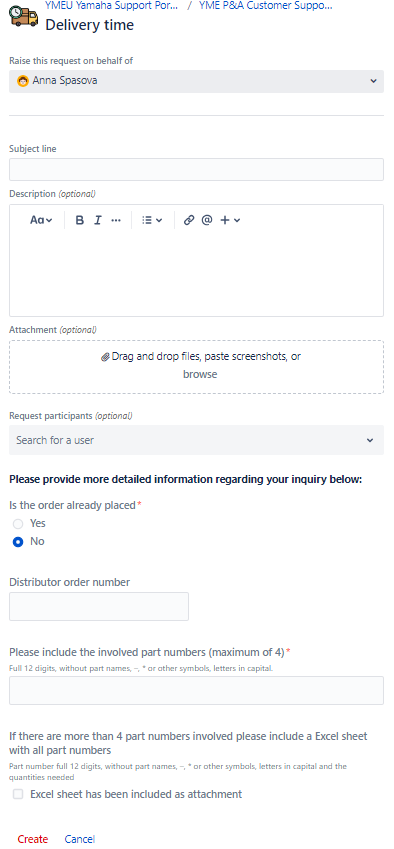The height and width of the screenshot is (849, 394).
Task: Select the No radio button
Action: point(18,541)
